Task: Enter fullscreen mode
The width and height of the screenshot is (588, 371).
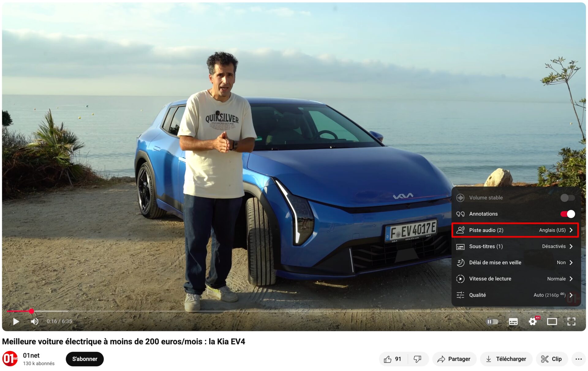Action: click(x=571, y=321)
